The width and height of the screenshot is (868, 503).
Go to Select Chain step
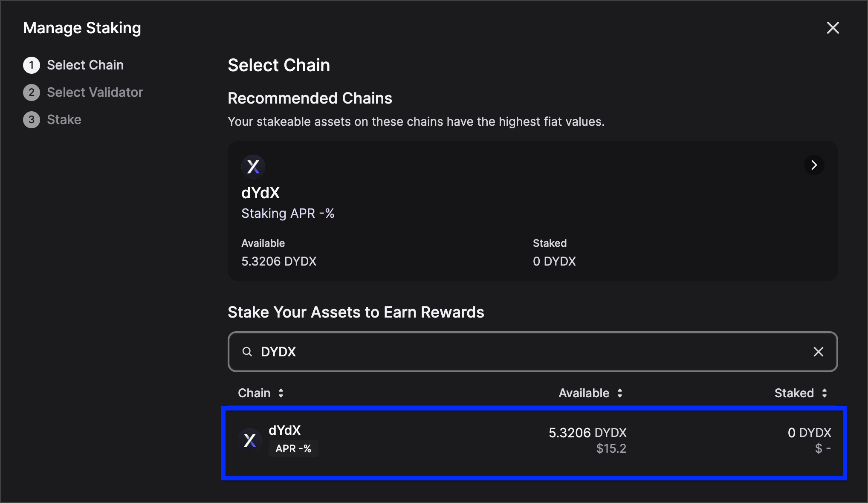pos(85,65)
